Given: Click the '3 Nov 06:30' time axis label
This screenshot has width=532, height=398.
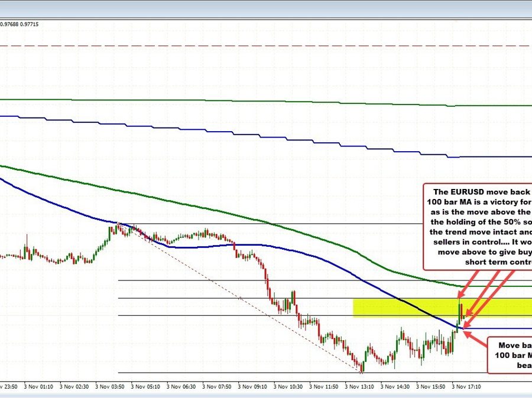Looking at the screenshot, I should coord(183,386).
